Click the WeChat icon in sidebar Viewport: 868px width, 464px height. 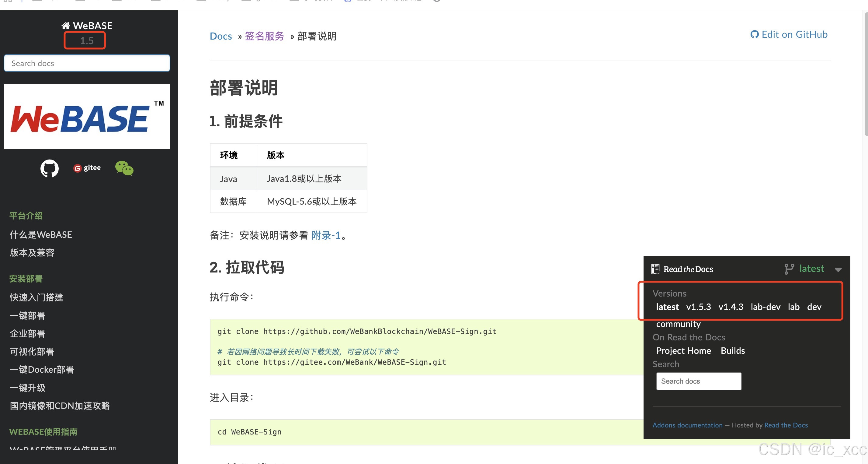(x=124, y=168)
